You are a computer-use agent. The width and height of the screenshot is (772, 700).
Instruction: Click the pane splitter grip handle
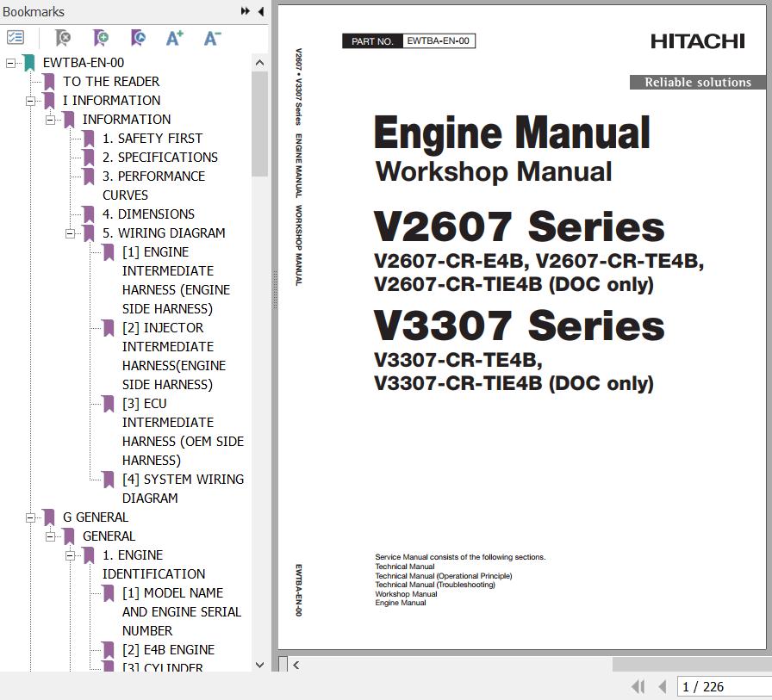[x=275, y=289]
